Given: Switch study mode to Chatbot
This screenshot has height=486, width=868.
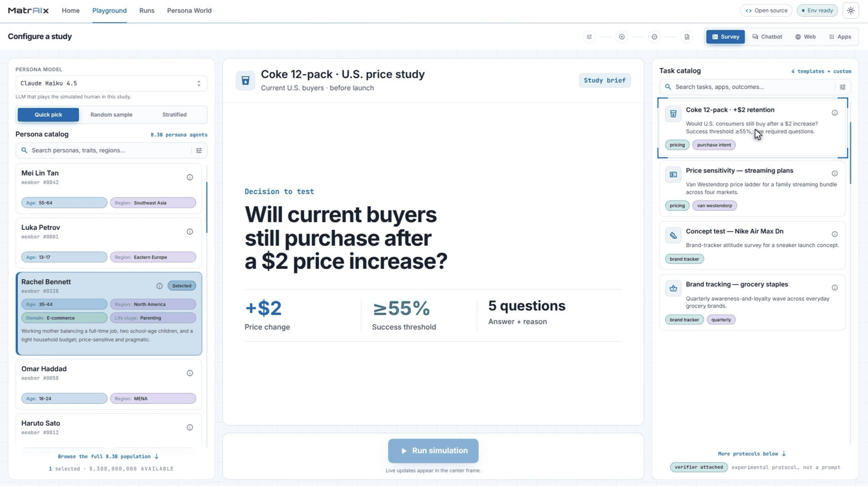Looking at the screenshot, I should point(767,37).
